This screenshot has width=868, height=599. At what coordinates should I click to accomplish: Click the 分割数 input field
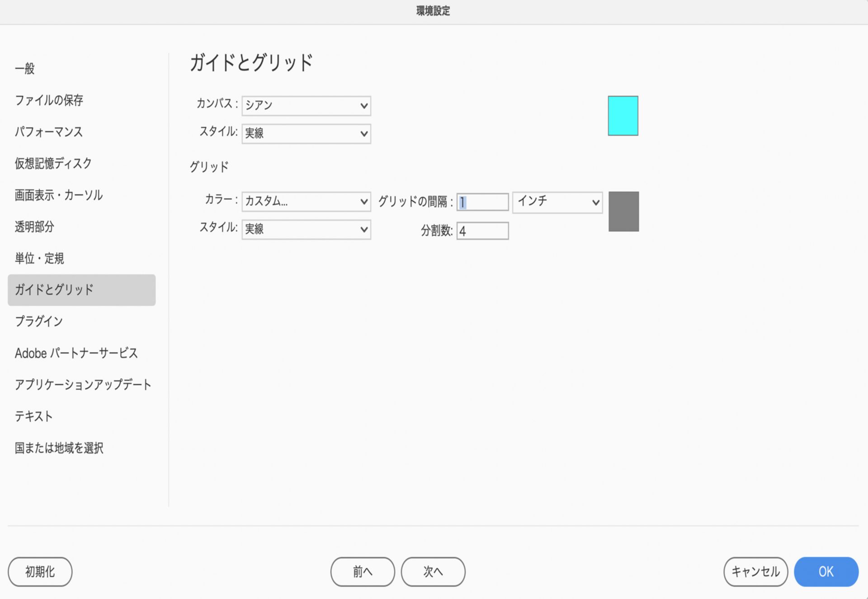482,231
